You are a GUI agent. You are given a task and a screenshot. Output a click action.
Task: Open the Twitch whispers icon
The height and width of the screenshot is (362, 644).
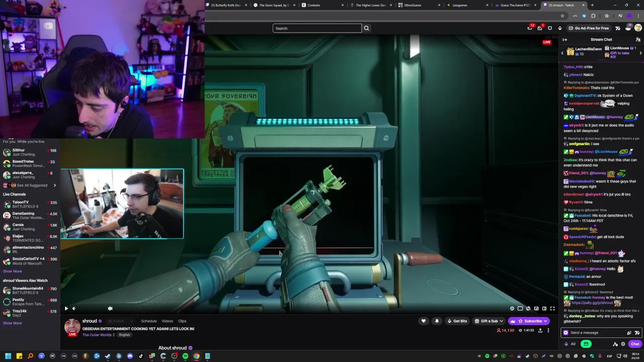click(x=550, y=28)
